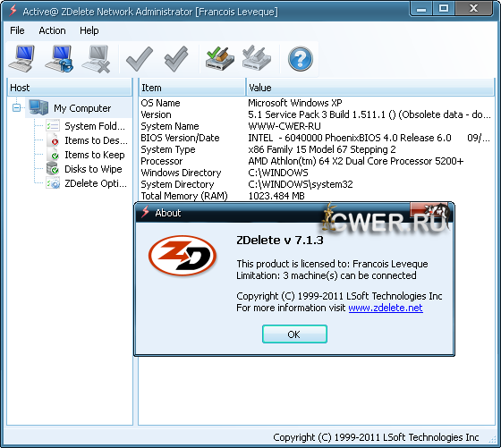Open help via blue question mark icon

(x=300, y=59)
